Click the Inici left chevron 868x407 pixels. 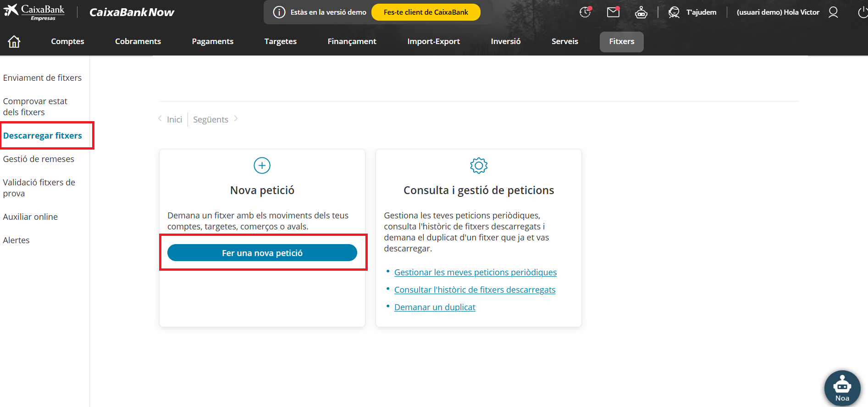pyautogui.click(x=160, y=119)
